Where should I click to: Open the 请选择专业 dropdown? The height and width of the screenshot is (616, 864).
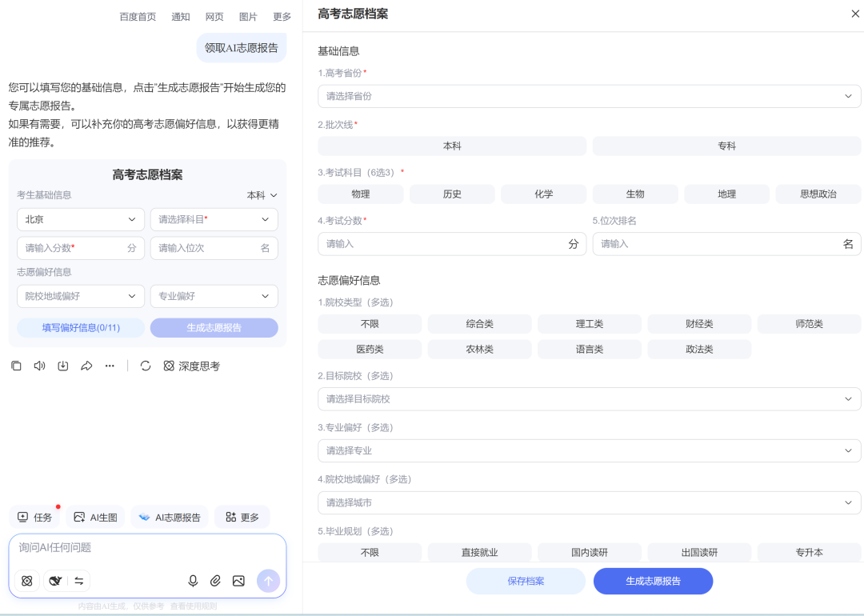click(589, 450)
